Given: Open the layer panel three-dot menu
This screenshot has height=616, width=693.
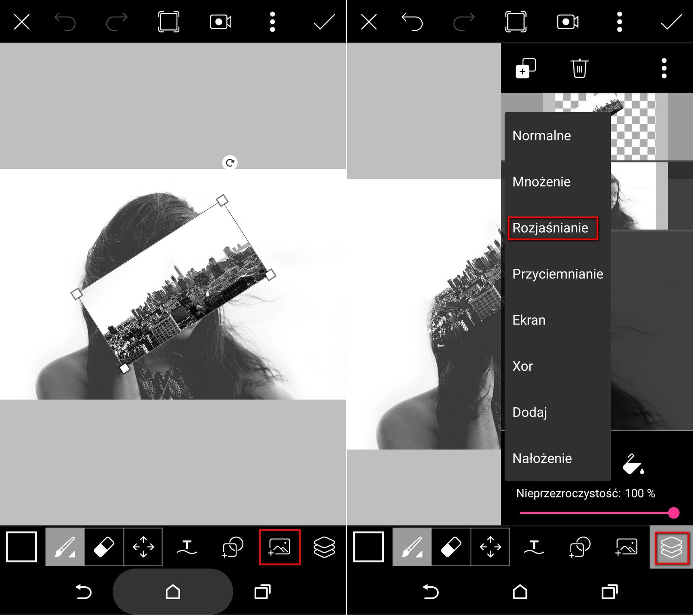Looking at the screenshot, I should point(664,68).
